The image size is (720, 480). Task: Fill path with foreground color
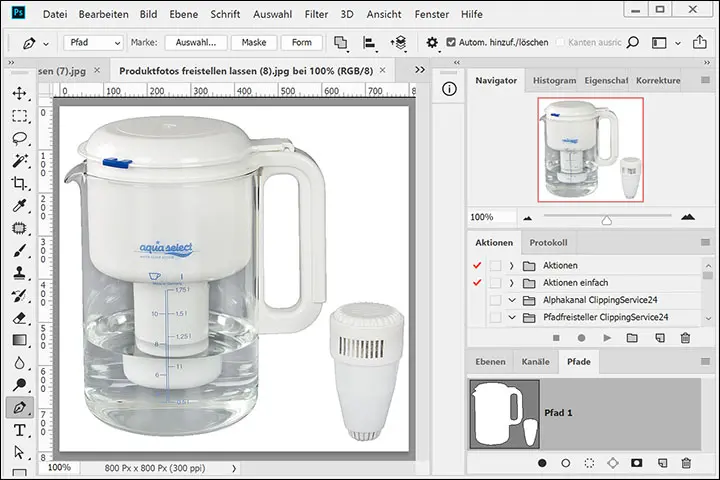pyautogui.click(x=542, y=464)
